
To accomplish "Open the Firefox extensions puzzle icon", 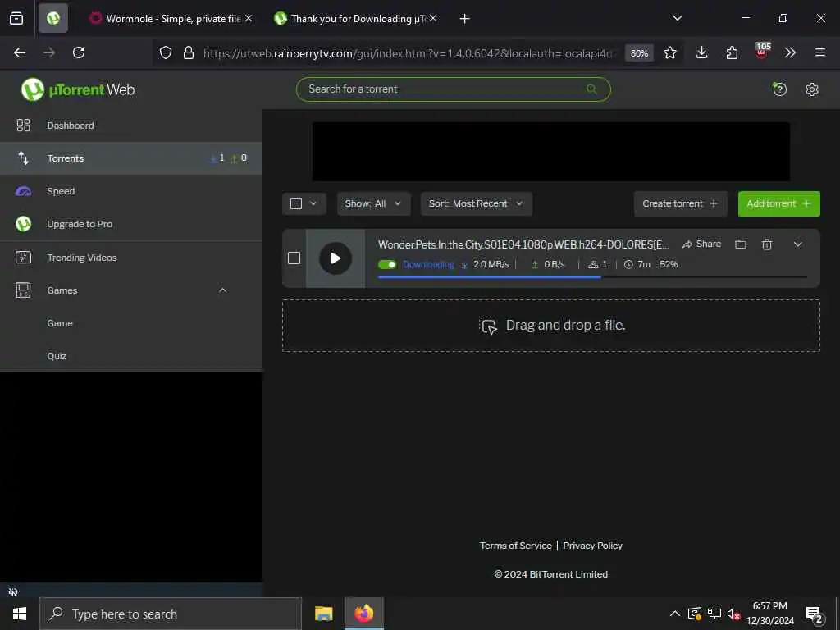I will [x=732, y=52].
